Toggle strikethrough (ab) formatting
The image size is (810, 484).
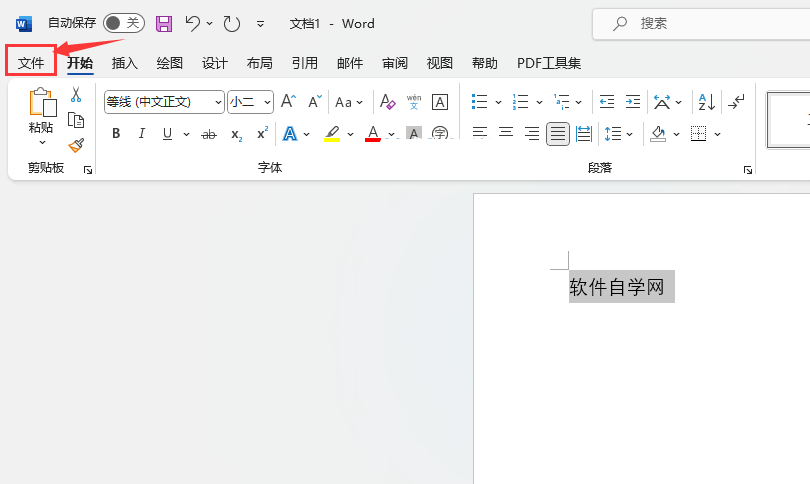209,134
